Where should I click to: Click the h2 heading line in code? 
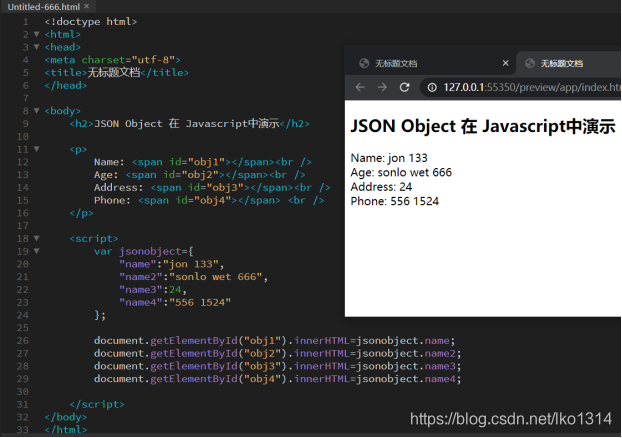pyautogui.click(x=190, y=124)
